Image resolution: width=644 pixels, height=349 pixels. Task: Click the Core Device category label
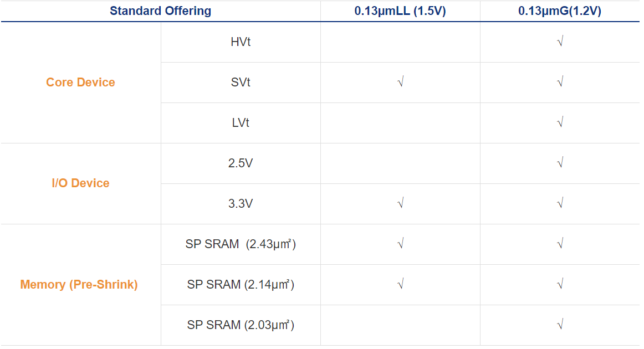(x=81, y=83)
